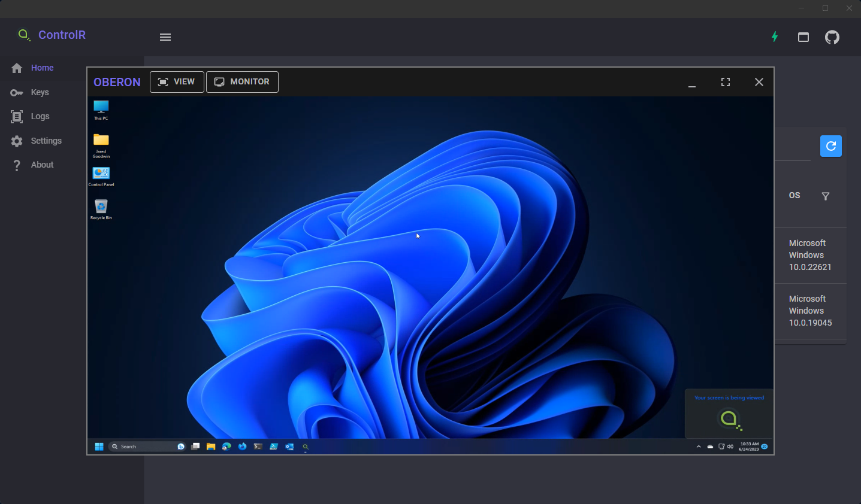The width and height of the screenshot is (861, 504).
Task: Sort by the OS column header
Action: click(794, 195)
